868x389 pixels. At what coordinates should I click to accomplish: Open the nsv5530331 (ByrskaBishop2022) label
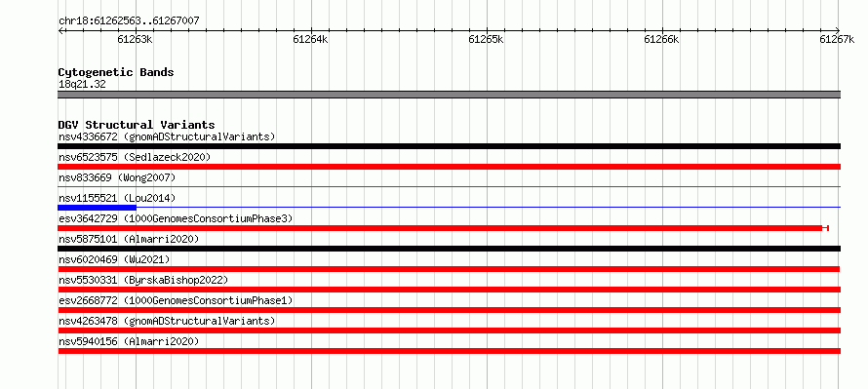143,280
